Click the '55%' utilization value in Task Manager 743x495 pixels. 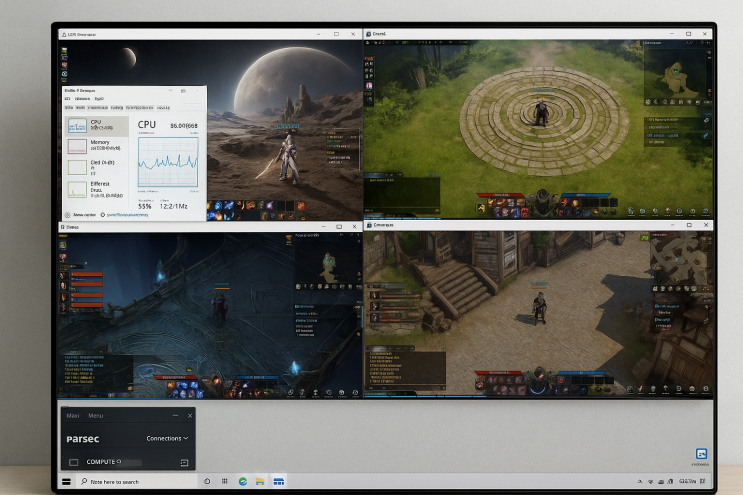tap(145, 206)
